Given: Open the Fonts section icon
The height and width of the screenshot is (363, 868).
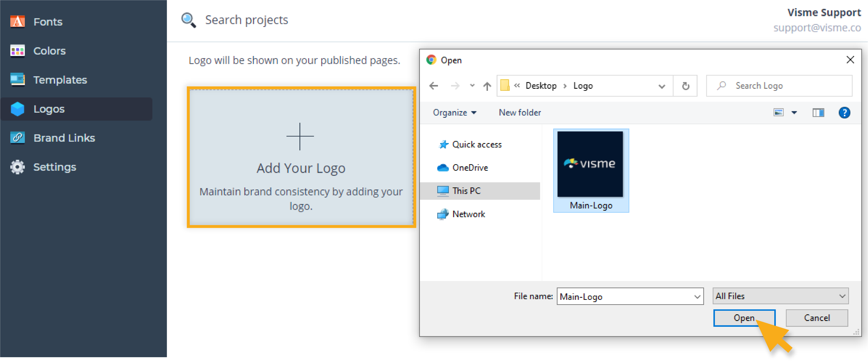Looking at the screenshot, I should (18, 22).
